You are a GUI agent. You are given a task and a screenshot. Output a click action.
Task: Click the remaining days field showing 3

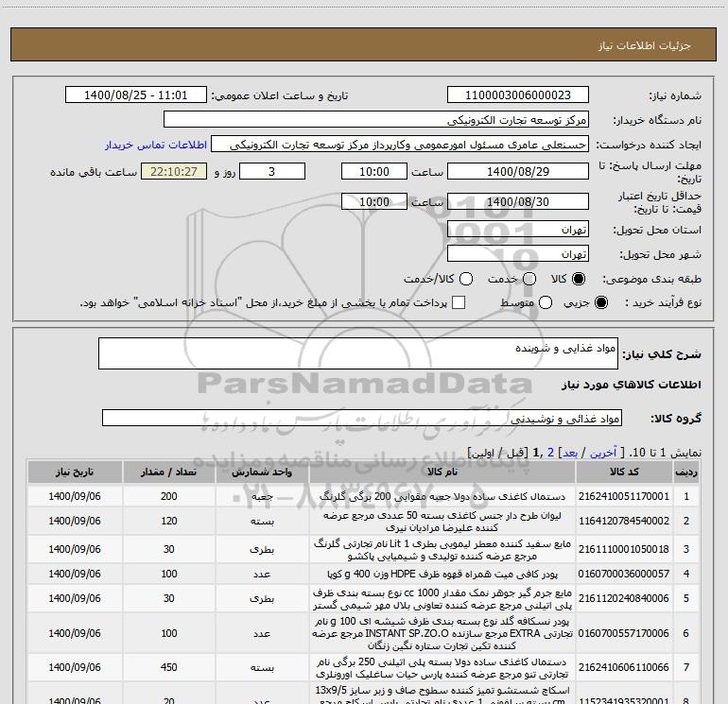(272, 171)
